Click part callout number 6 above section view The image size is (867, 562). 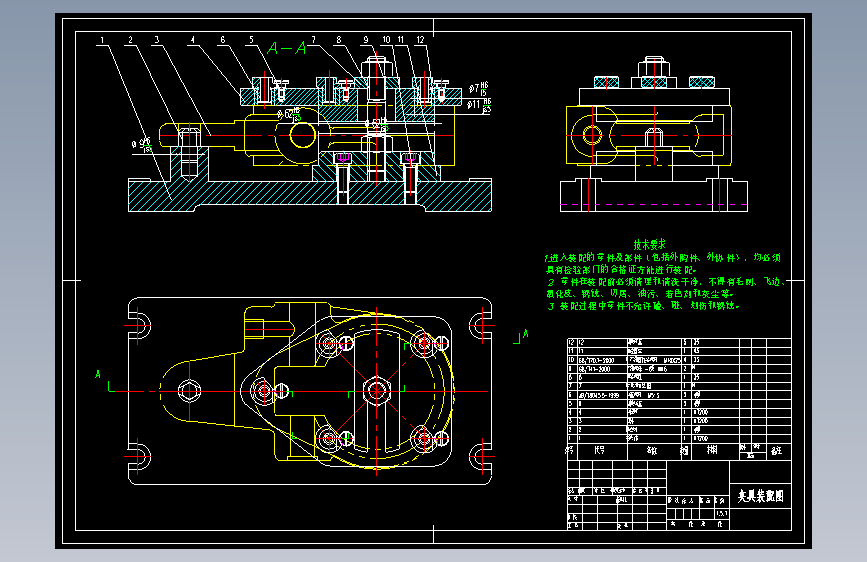pyautogui.click(x=223, y=40)
